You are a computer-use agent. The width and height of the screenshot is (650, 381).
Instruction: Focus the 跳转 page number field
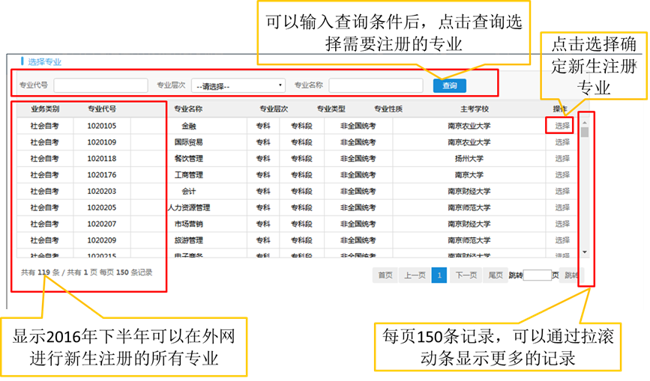point(537,275)
